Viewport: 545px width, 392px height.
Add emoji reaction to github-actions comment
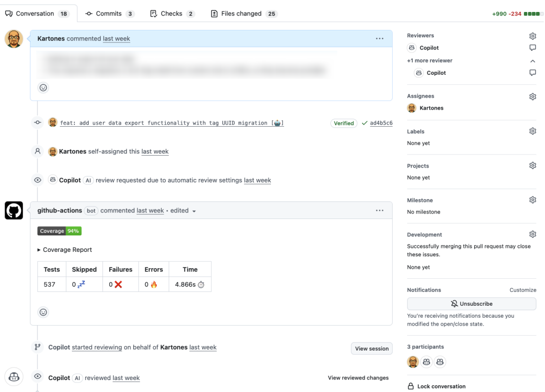(43, 312)
